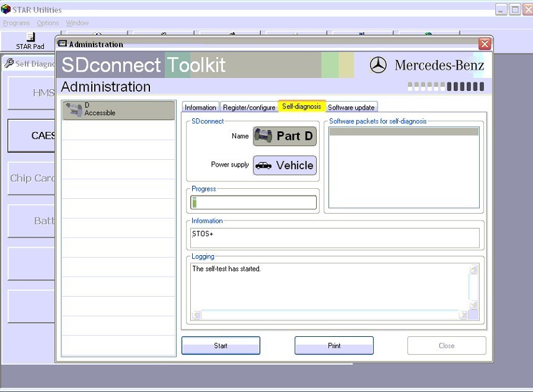
Task: Click the multiplexer icon beside Part D
Action: tap(263, 136)
